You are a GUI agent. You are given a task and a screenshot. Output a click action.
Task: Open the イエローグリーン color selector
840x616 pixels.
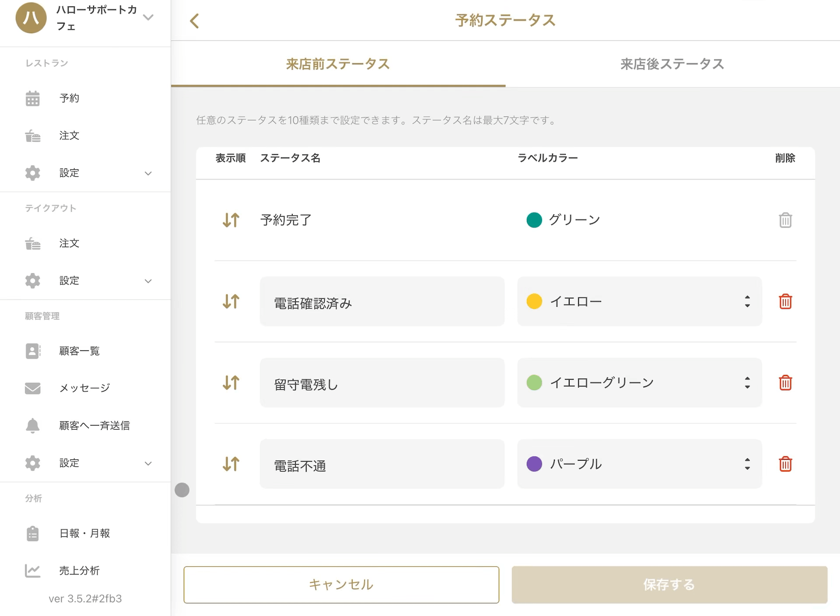(x=639, y=383)
